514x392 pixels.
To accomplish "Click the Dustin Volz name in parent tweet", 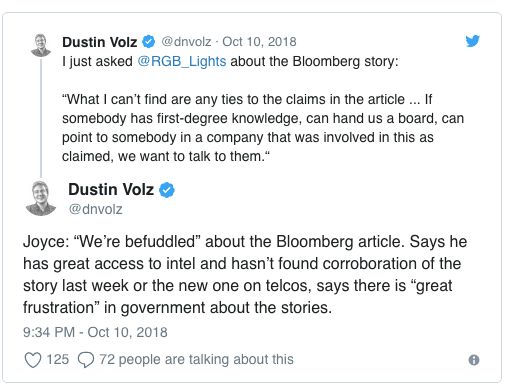I will [100, 42].
